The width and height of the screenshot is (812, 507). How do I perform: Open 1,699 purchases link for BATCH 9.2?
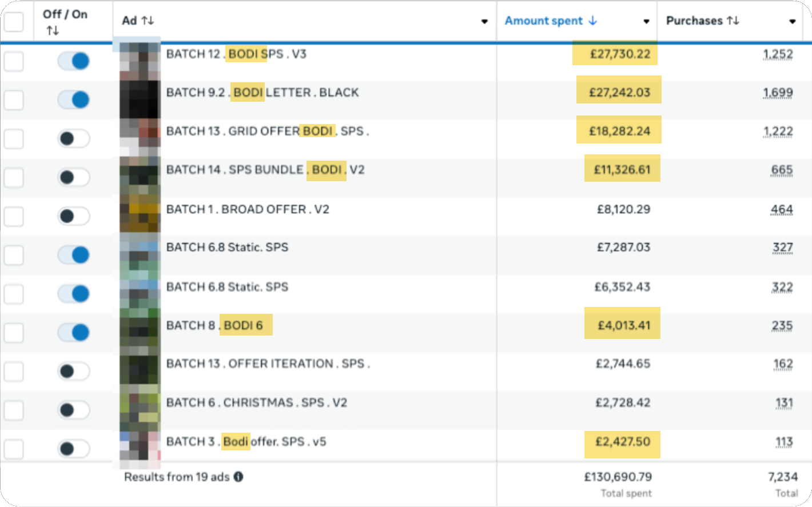pos(778,93)
